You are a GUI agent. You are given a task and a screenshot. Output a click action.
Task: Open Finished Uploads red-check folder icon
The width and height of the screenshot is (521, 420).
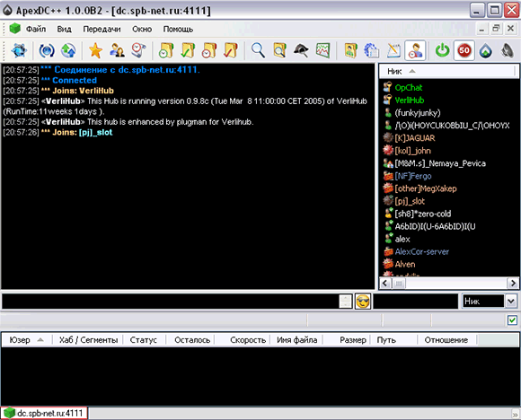click(x=231, y=51)
